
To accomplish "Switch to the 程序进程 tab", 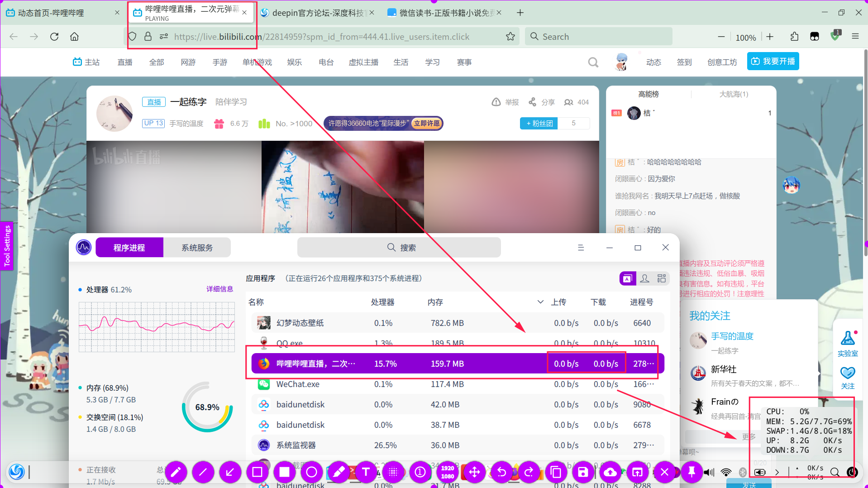I will click(129, 248).
